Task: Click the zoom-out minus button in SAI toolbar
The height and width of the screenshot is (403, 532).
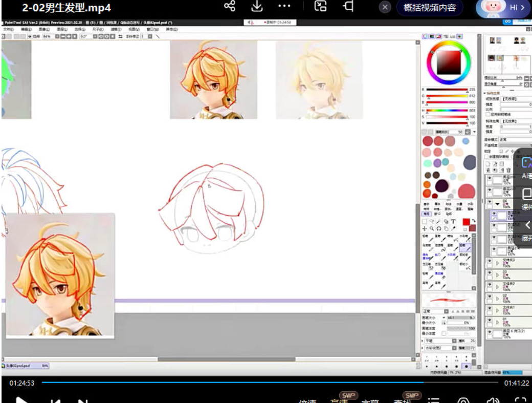Action: 63,36
